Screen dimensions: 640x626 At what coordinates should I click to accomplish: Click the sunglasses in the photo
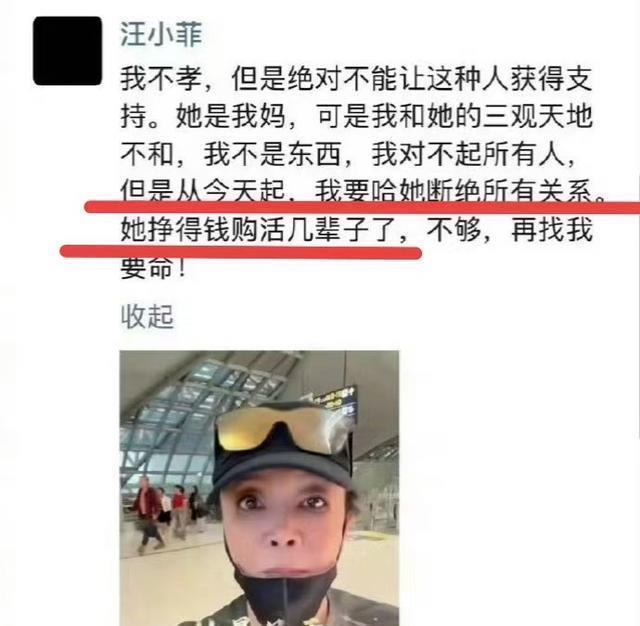coord(283,431)
